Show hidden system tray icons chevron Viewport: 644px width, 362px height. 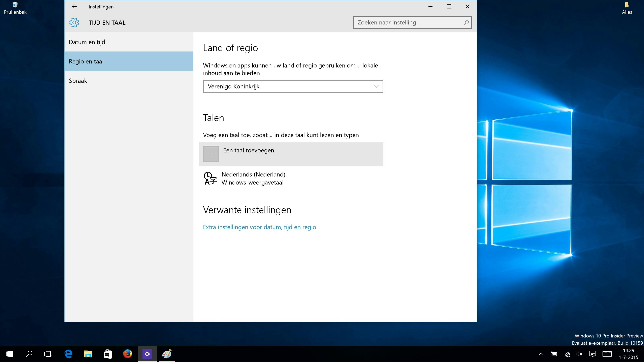point(541,354)
